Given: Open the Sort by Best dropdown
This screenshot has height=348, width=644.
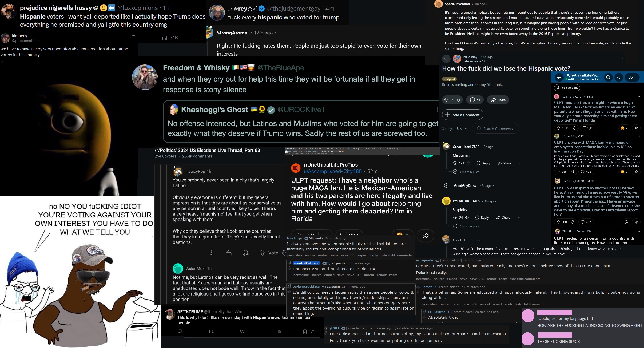Looking at the screenshot, I should point(462,129).
